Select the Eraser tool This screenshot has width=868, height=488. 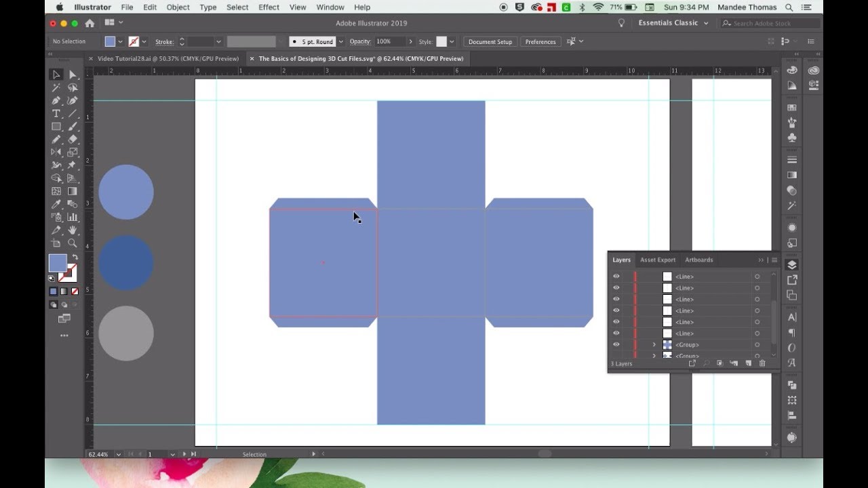pyautogui.click(x=72, y=139)
